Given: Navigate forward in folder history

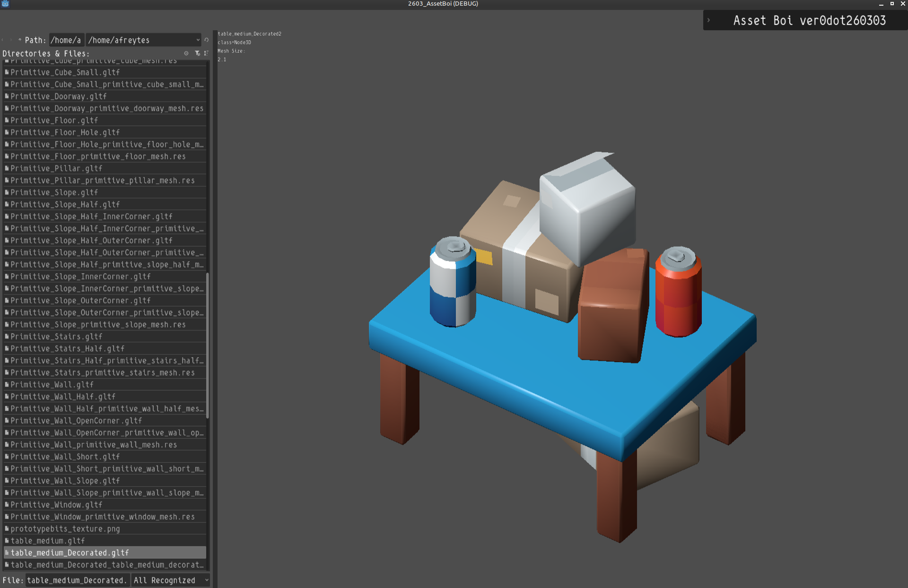Looking at the screenshot, I should (x=11, y=40).
